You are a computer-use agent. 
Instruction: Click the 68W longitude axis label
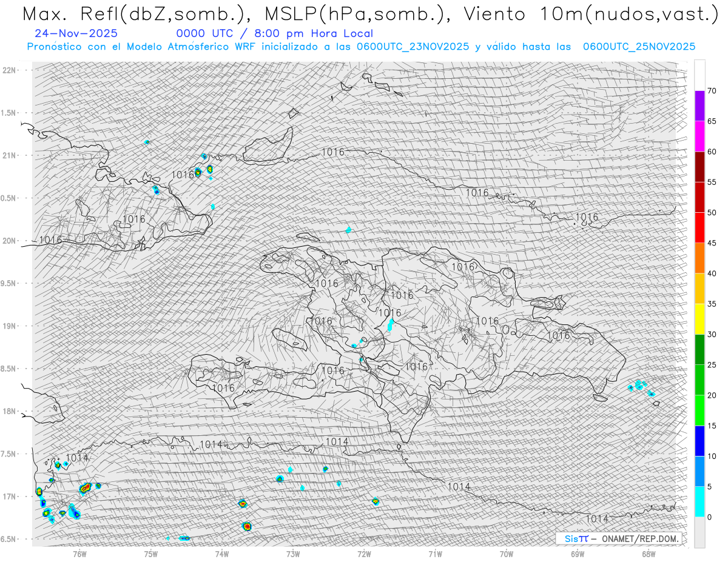[649, 554]
